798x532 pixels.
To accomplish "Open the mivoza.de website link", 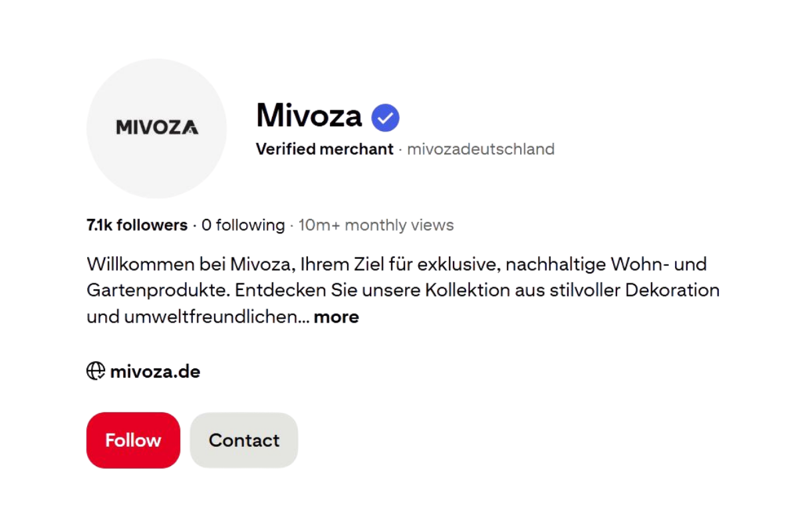I will click(155, 371).
